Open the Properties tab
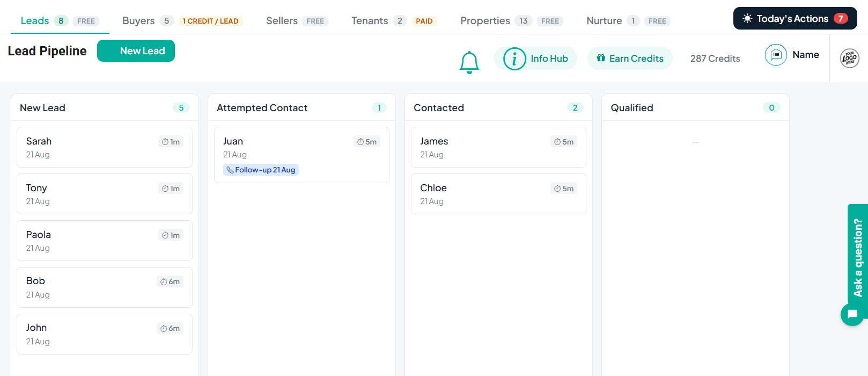The width and height of the screenshot is (868, 376). click(512, 21)
